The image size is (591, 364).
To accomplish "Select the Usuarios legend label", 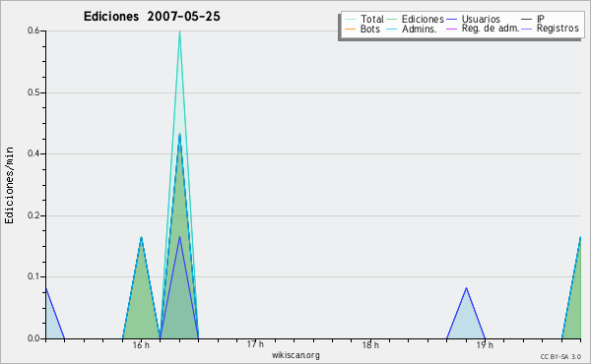I will (x=481, y=19).
